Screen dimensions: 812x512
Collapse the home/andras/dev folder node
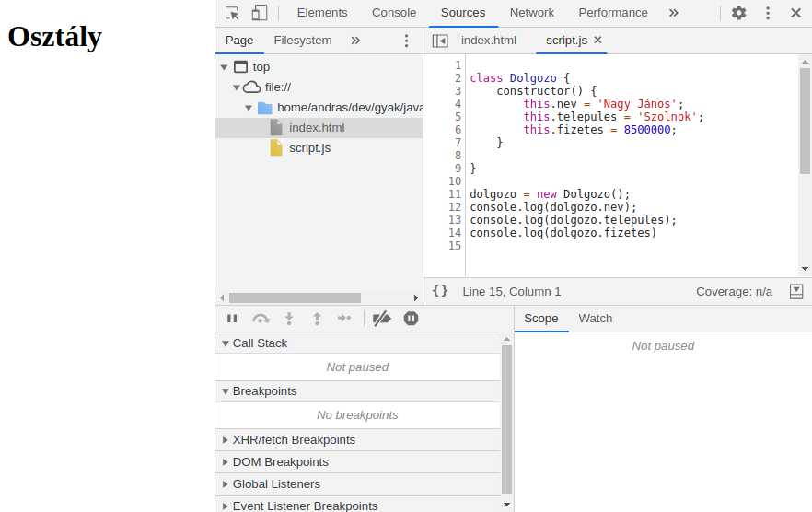coord(249,108)
